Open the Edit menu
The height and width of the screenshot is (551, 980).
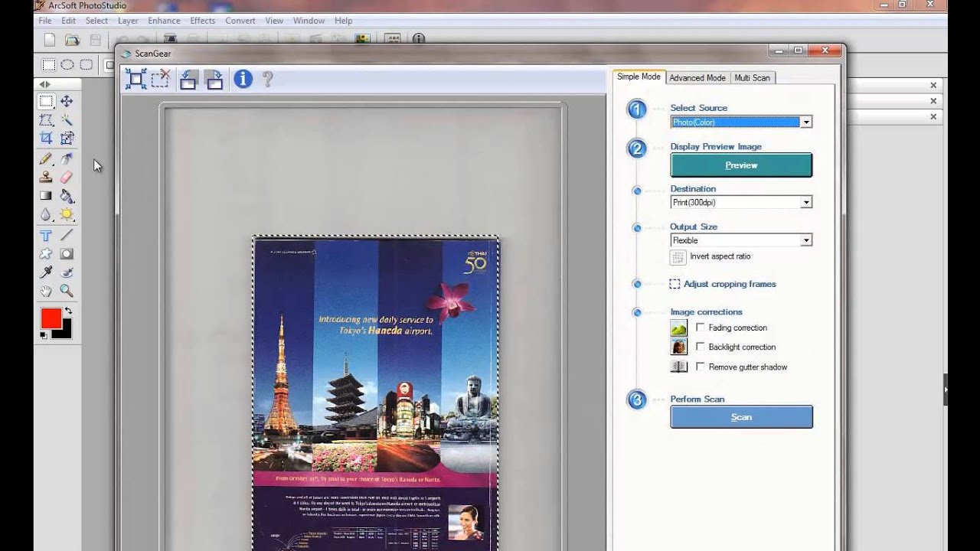click(68, 21)
